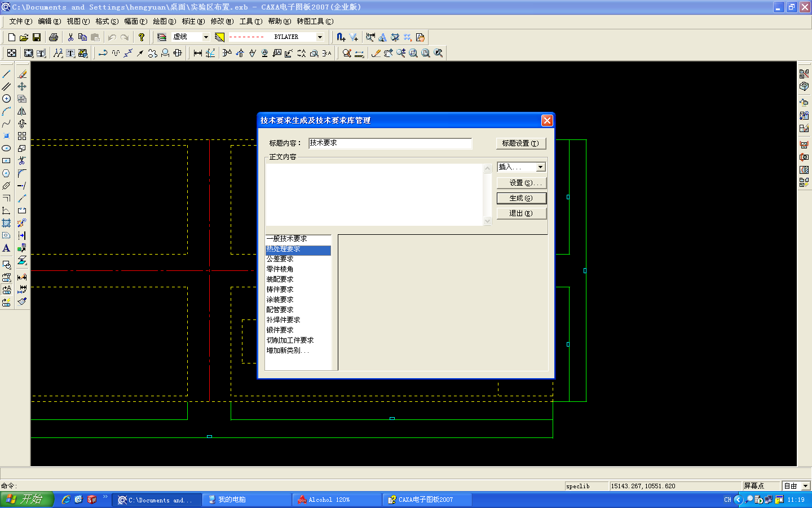
Task: Open the 自由 snap mode dropdown
Action: coord(805,486)
